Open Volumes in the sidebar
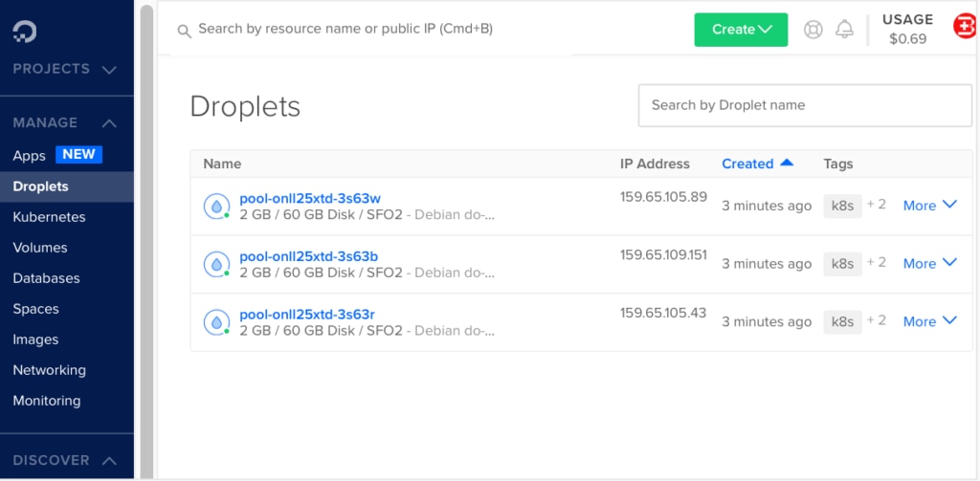 40,248
